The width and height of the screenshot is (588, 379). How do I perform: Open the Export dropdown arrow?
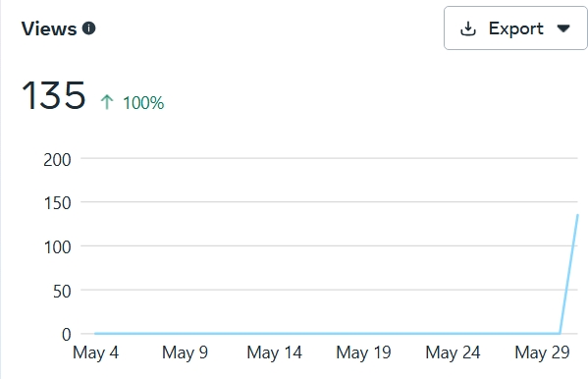pyautogui.click(x=563, y=28)
